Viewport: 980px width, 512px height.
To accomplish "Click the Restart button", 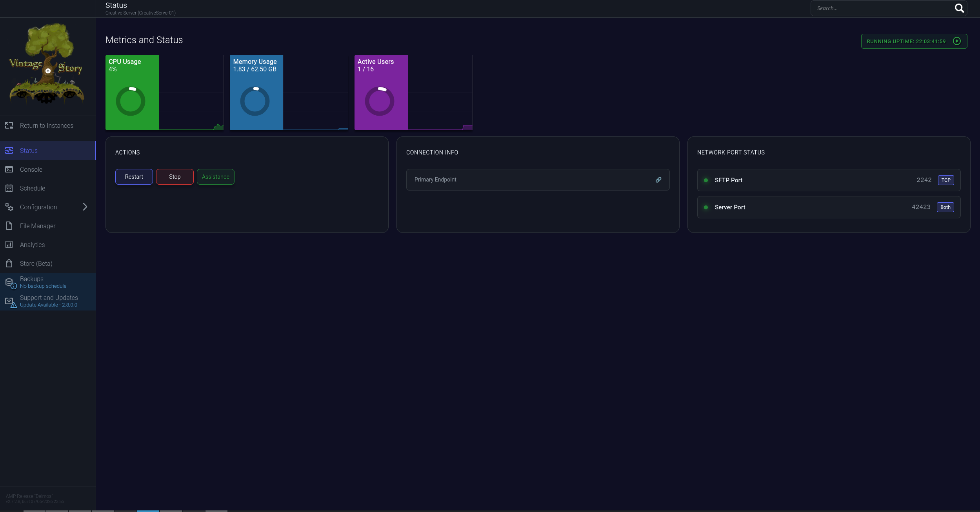I will [x=134, y=177].
